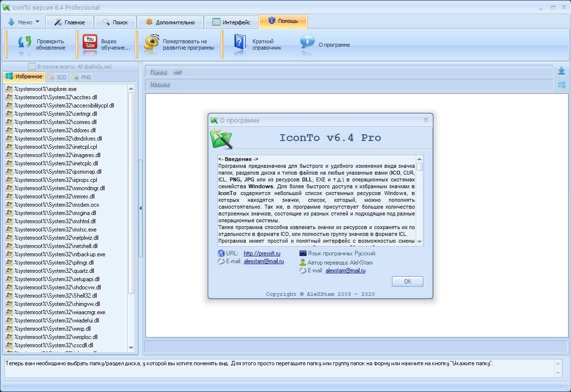Viewport: 571px width, 392px height.
Task: Click the Папка path field
Action: click(349, 72)
